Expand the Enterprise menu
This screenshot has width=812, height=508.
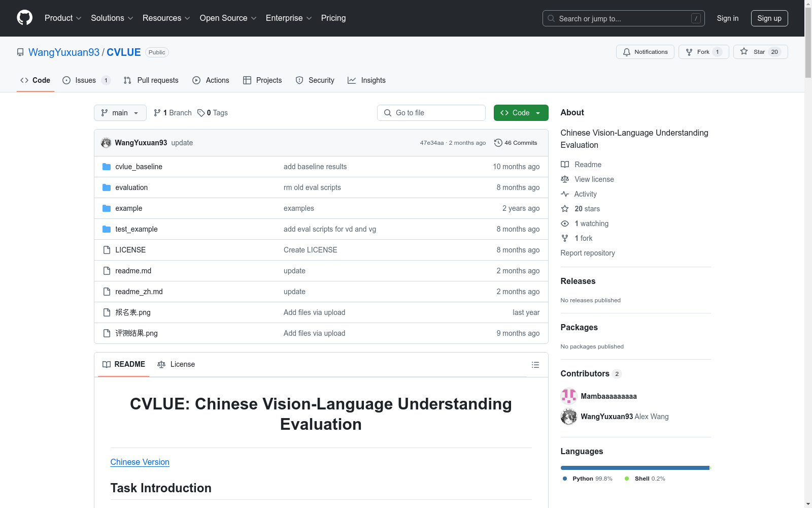pos(289,18)
